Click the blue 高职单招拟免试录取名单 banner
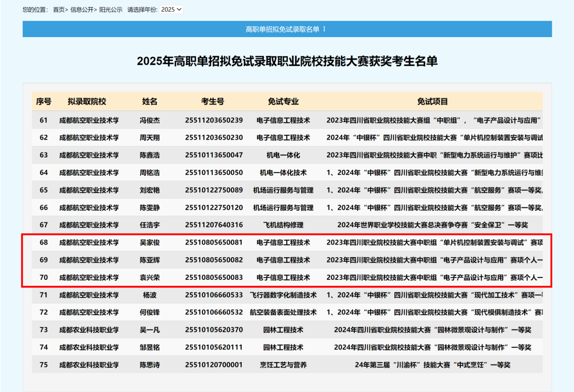 pyautogui.click(x=287, y=29)
